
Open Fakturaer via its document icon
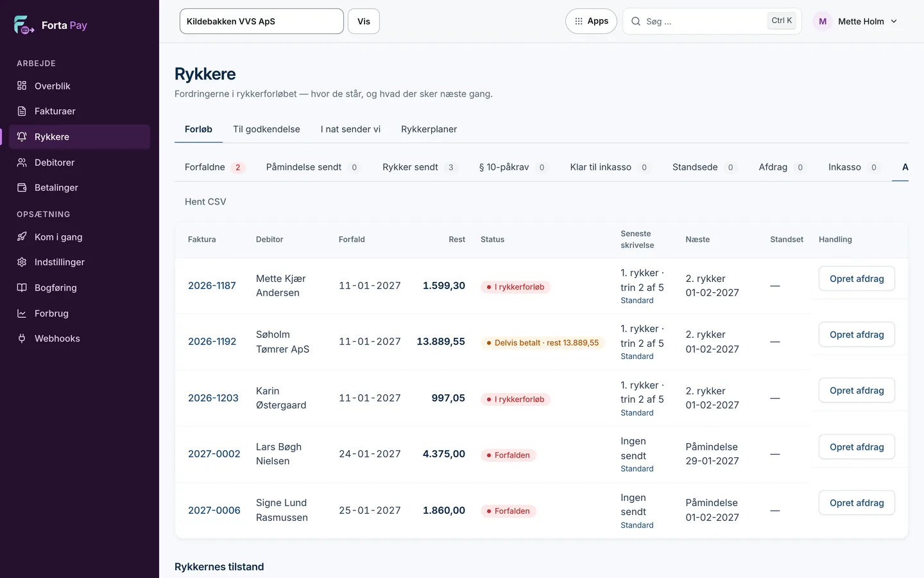(22, 111)
